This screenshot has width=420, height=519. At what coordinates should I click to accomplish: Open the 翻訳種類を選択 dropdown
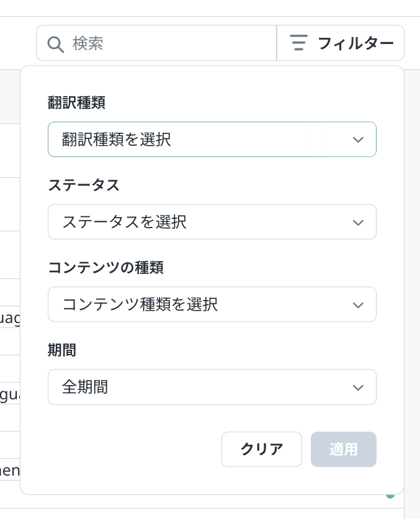(212, 140)
